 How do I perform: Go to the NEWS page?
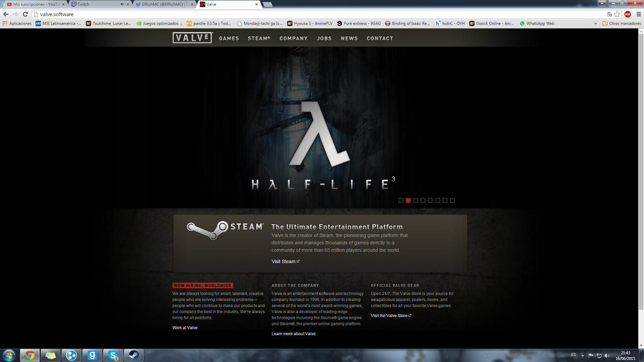click(x=349, y=39)
